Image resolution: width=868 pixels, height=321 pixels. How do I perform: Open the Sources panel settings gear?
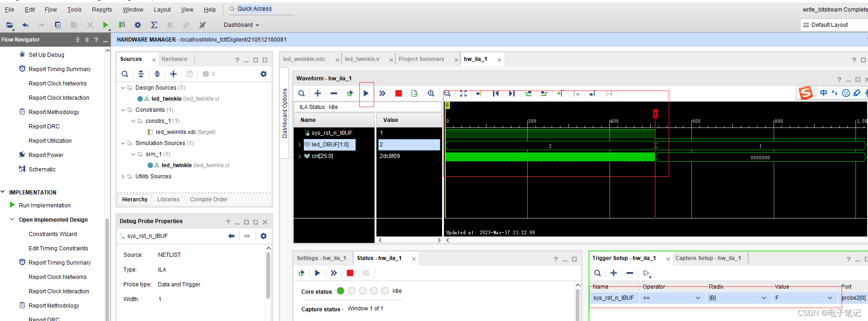point(264,74)
